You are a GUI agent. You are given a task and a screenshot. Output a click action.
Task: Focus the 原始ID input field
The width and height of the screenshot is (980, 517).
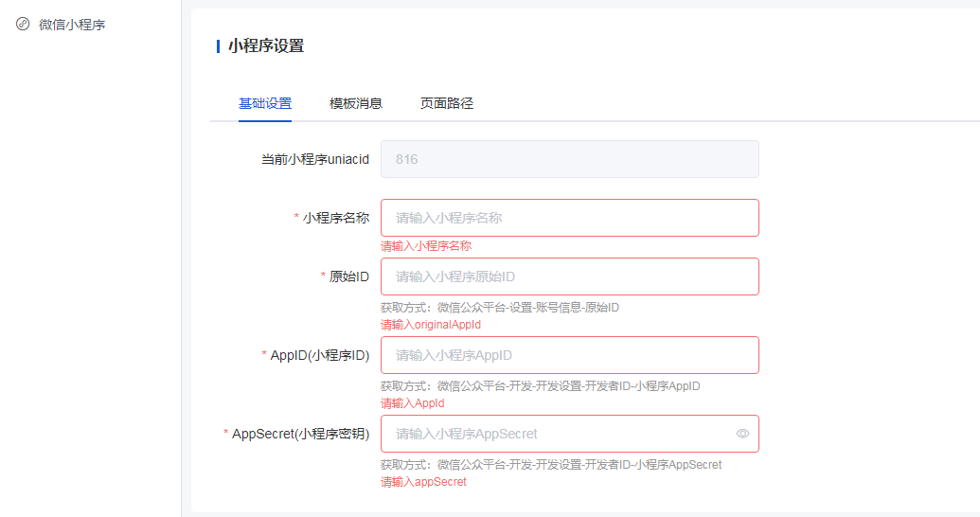[x=570, y=276]
